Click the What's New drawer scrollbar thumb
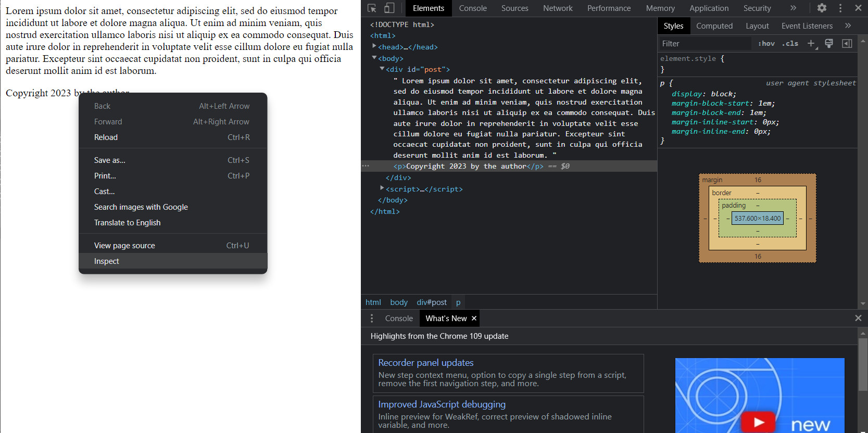This screenshot has width=868, height=433. point(863,363)
